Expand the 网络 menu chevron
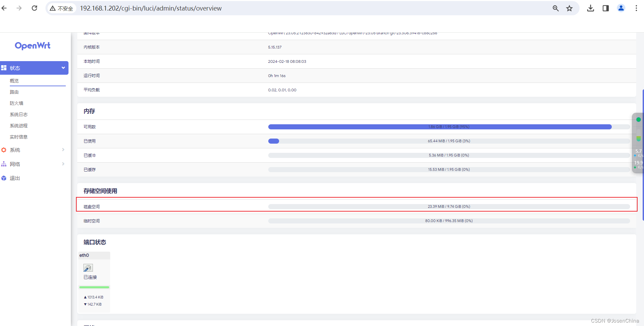Screen dimensions: 644x326 (x=63, y=164)
